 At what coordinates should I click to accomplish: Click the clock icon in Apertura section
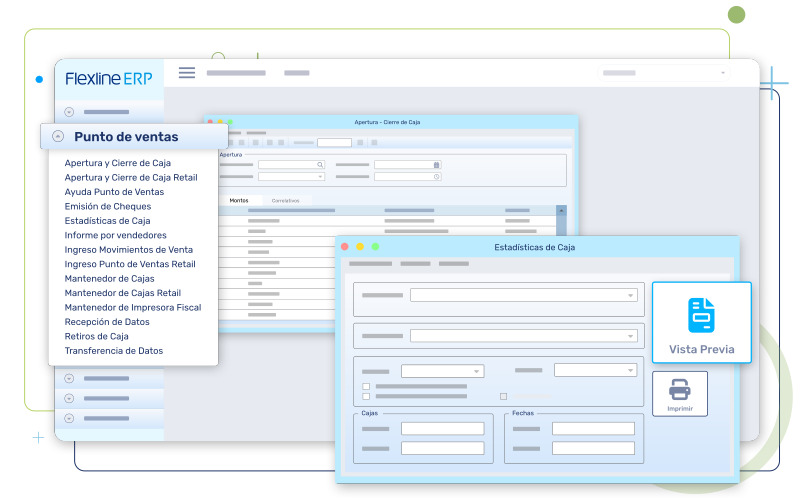pyautogui.click(x=436, y=177)
